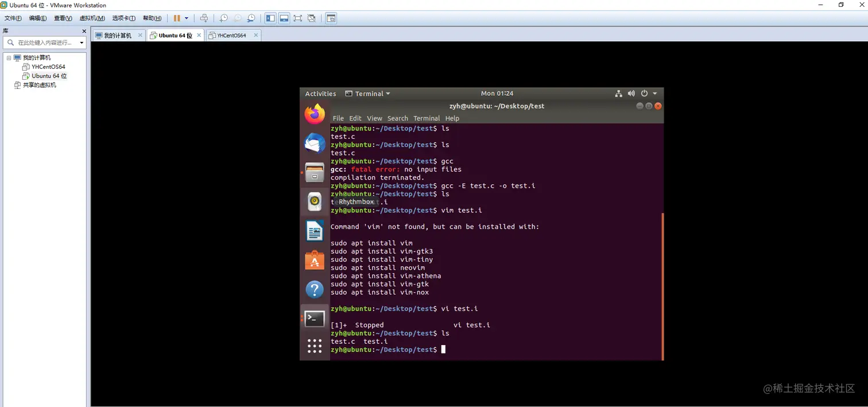Send Ctrl+Alt+Del to the virtual machine

tap(204, 18)
